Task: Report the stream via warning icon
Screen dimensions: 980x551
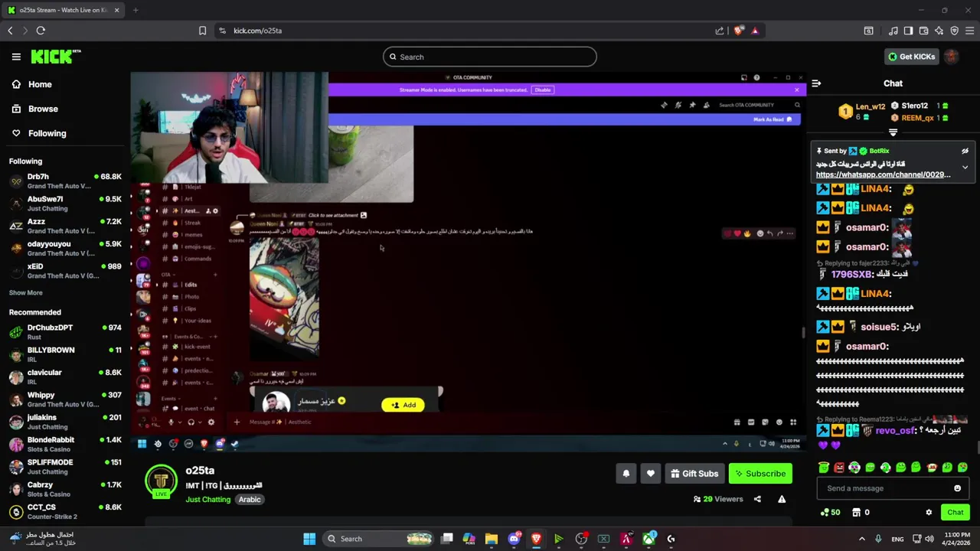Action: [782, 499]
